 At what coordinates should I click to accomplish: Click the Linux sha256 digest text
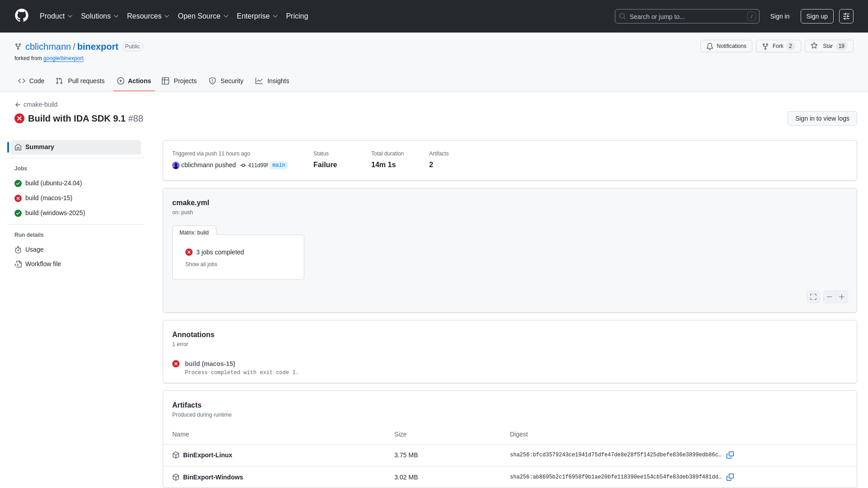tap(616, 455)
